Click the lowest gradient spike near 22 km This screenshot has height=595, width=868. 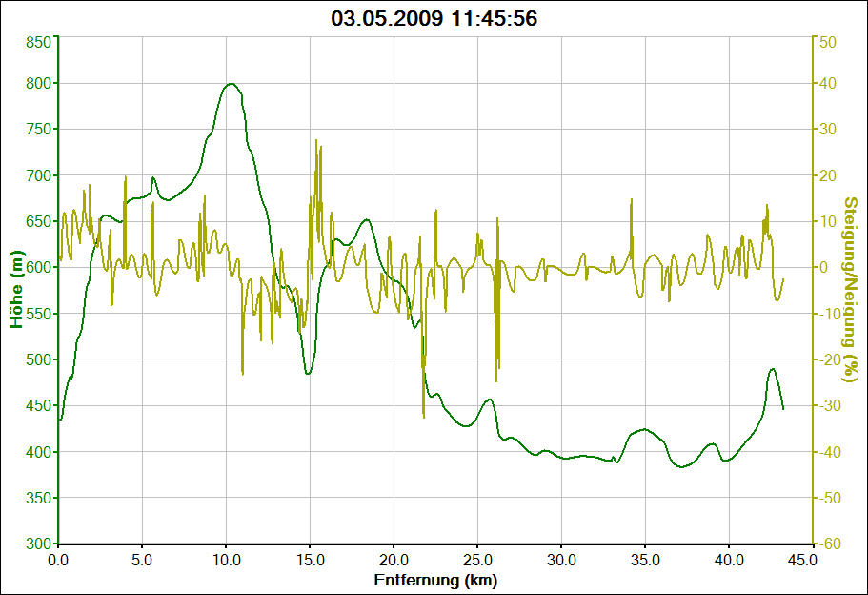(423, 416)
